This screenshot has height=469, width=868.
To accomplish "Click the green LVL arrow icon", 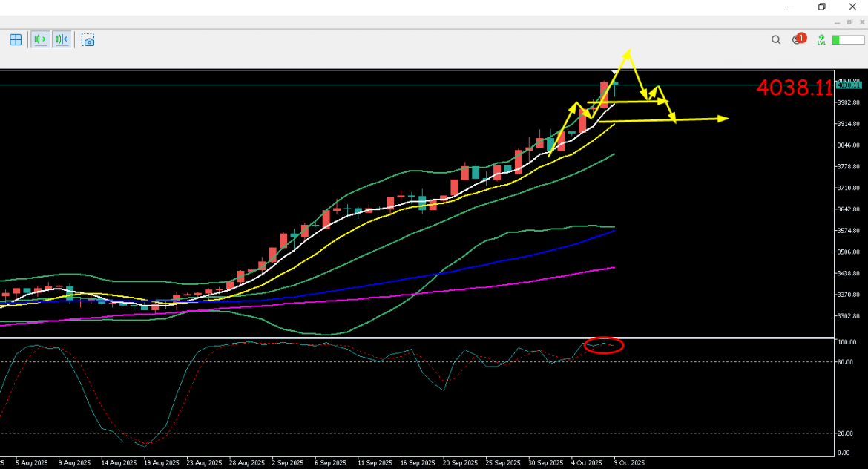I will point(821,40).
